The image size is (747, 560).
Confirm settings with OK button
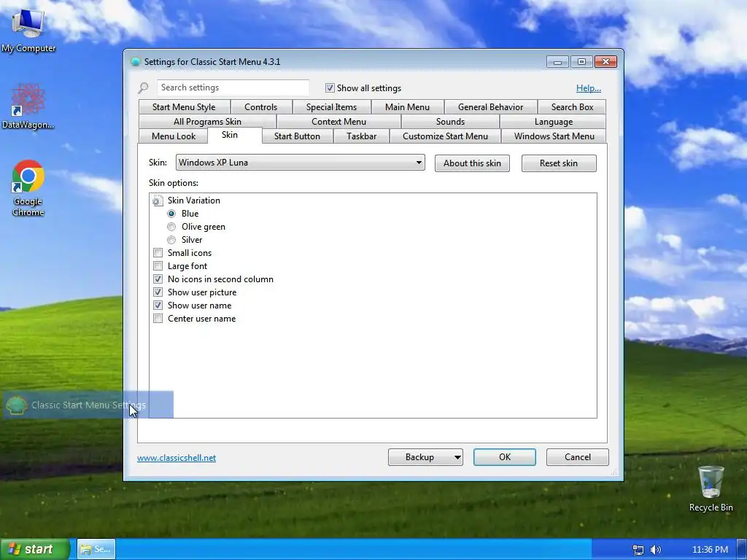(x=505, y=457)
